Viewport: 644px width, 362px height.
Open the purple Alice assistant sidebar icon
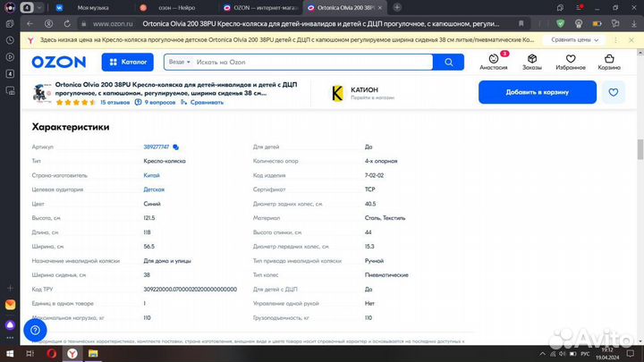(10, 325)
